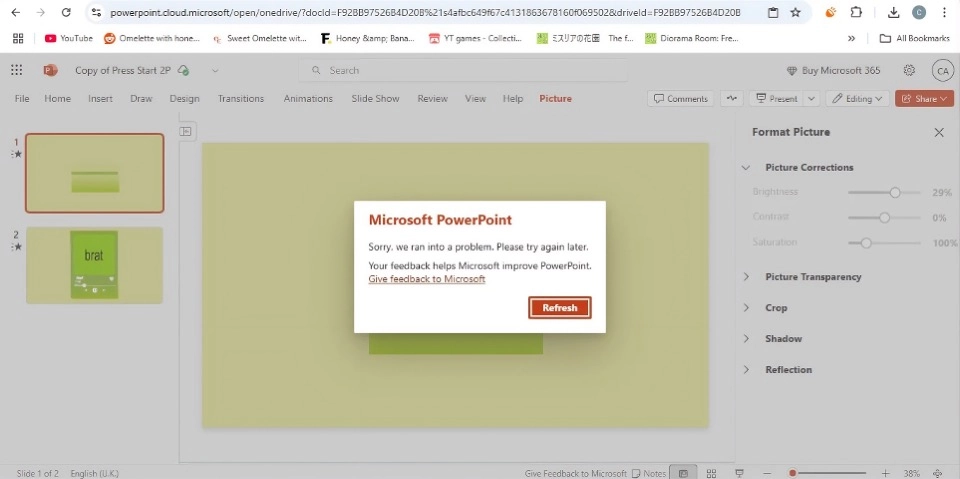
Task: Open the Comments pane button
Action: (680, 99)
